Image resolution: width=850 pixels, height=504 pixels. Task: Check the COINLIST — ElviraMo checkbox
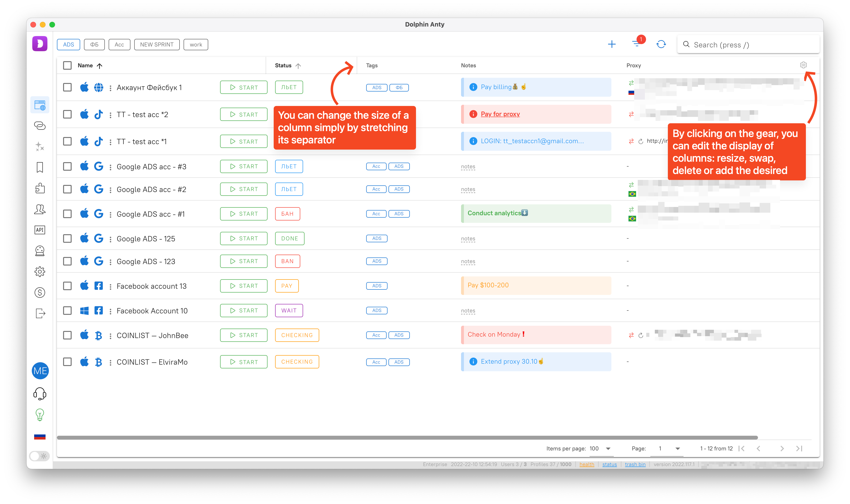tap(67, 362)
